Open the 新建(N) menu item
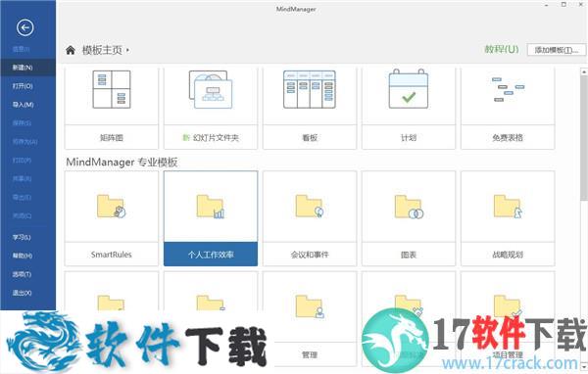The width and height of the screenshot is (588, 374). point(27,68)
